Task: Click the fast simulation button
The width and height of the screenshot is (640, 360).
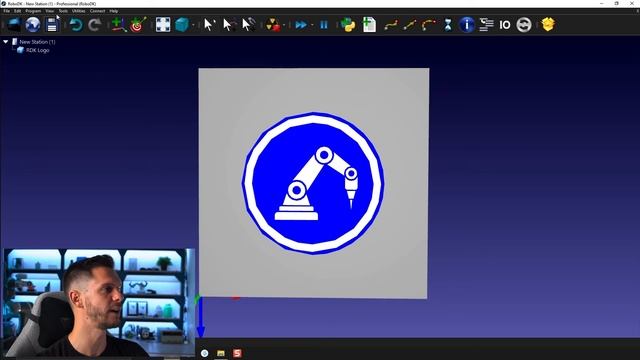Action: [x=301, y=25]
